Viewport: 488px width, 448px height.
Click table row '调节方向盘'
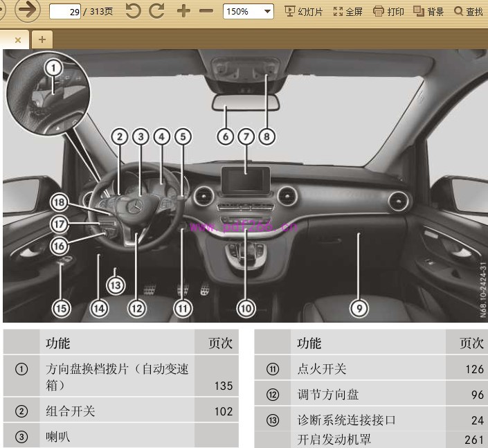pos(371,394)
